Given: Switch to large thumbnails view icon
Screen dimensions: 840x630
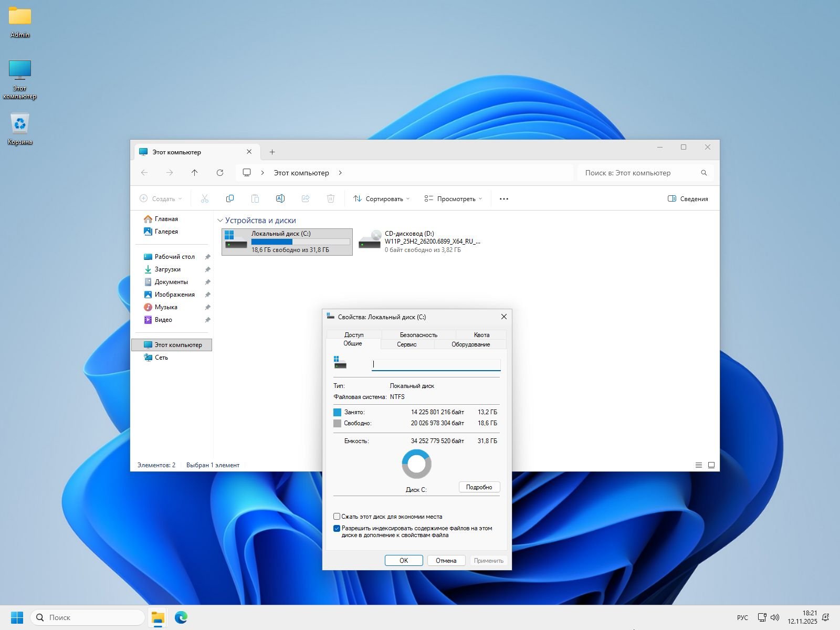Looking at the screenshot, I should coord(711,465).
